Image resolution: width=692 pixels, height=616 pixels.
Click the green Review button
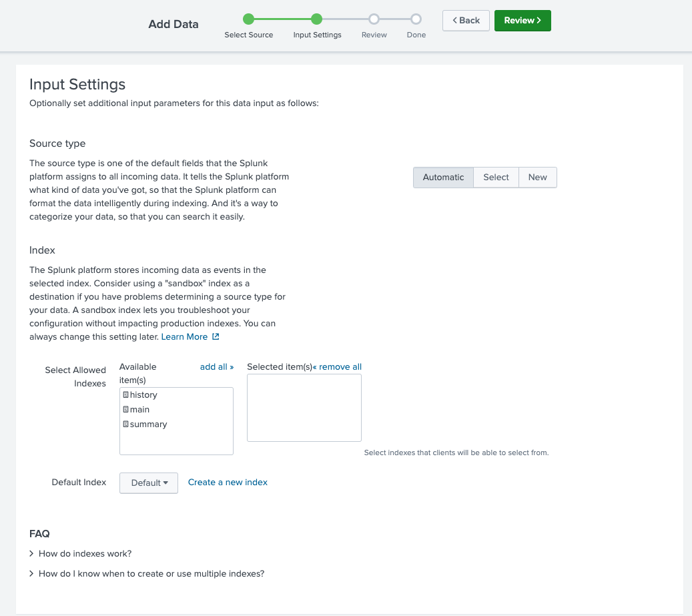tap(523, 20)
